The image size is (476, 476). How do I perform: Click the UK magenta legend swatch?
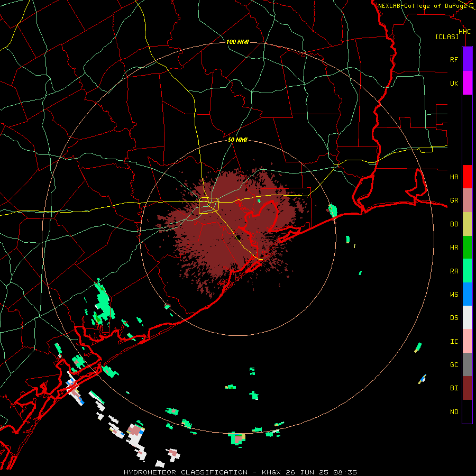click(467, 83)
